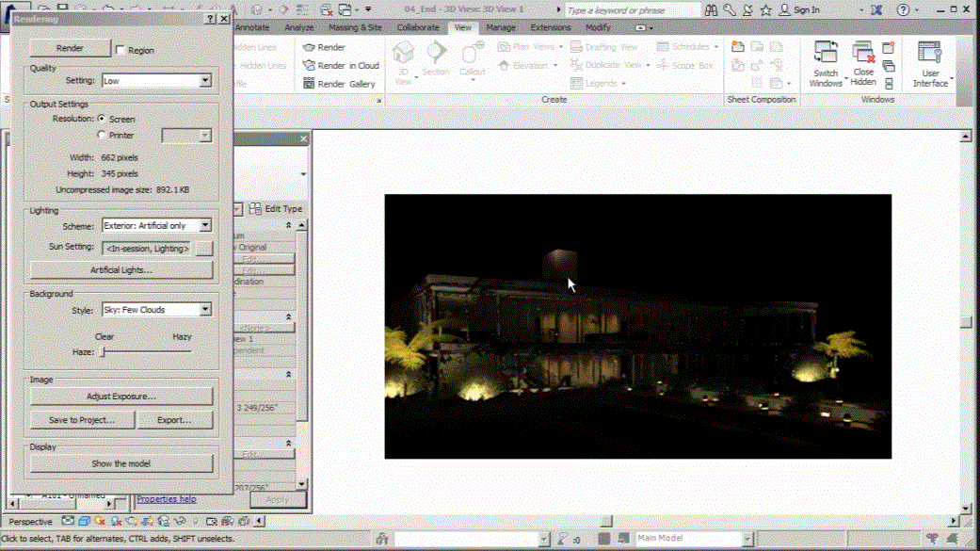Toggle Sun Path icon in view bar
The image size is (980, 551).
tap(100, 521)
